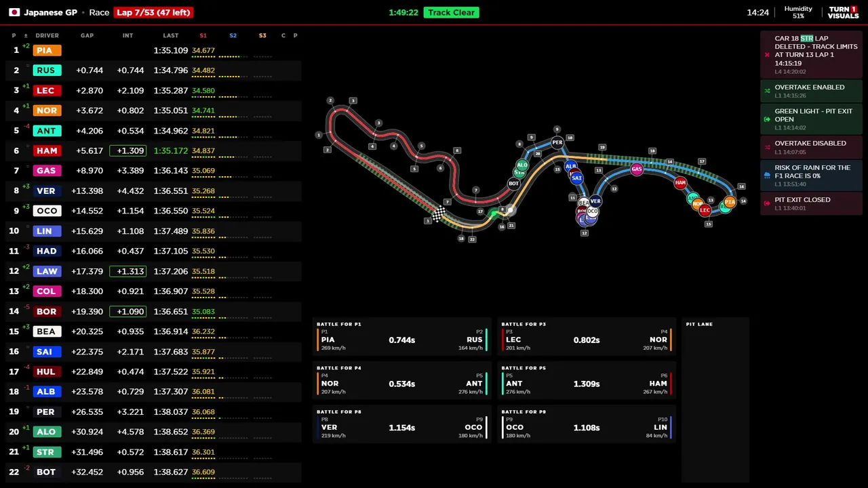The image size is (868, 488).
Task: Click the Overtake Disabled message icon
Action: [767, 147]
